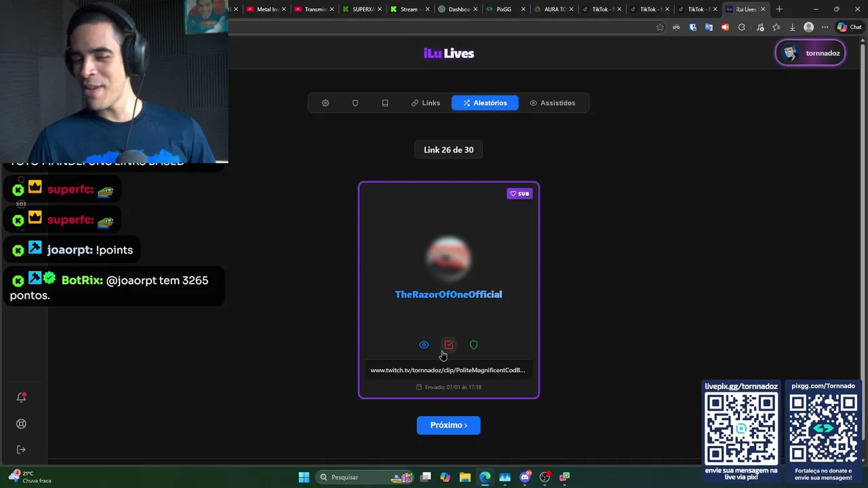Screen dimensions: 868x488
Task: Open browser downloads arrow icon
Action: [x=792, y=27]
